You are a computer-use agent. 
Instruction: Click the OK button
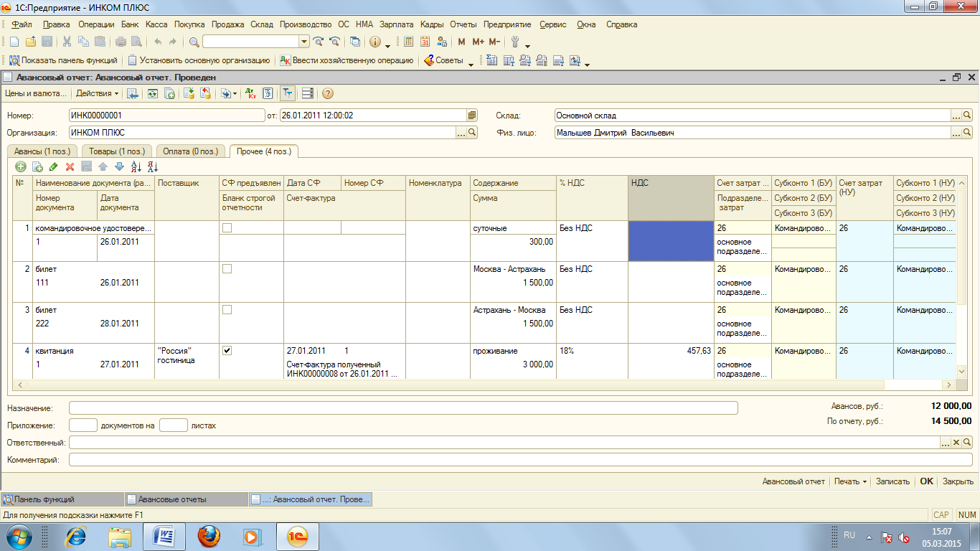pyautogui.click(x=927, y=481)
